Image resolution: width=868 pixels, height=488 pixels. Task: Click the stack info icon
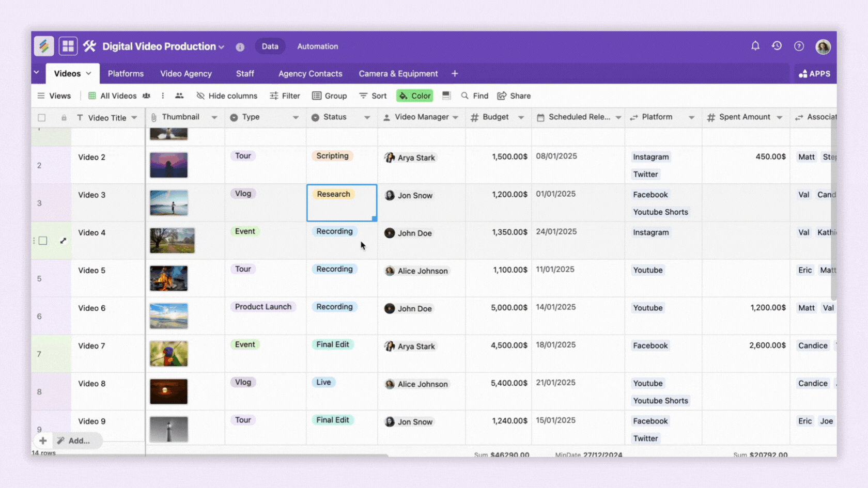(x=240, y=47)
